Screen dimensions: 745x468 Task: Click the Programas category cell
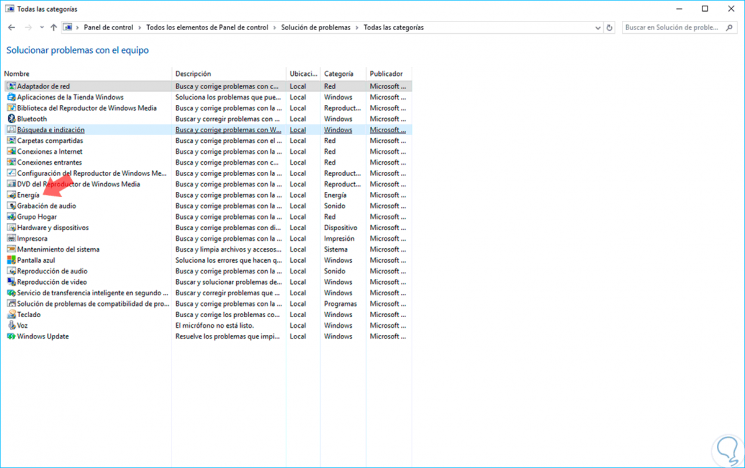(x=340, y=304)
